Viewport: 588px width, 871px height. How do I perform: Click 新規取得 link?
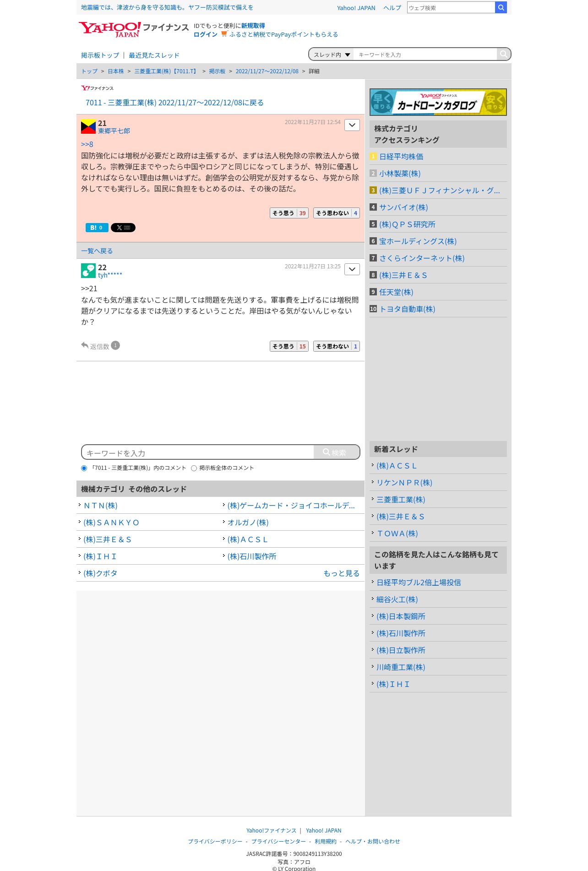(x=253, y=26)
